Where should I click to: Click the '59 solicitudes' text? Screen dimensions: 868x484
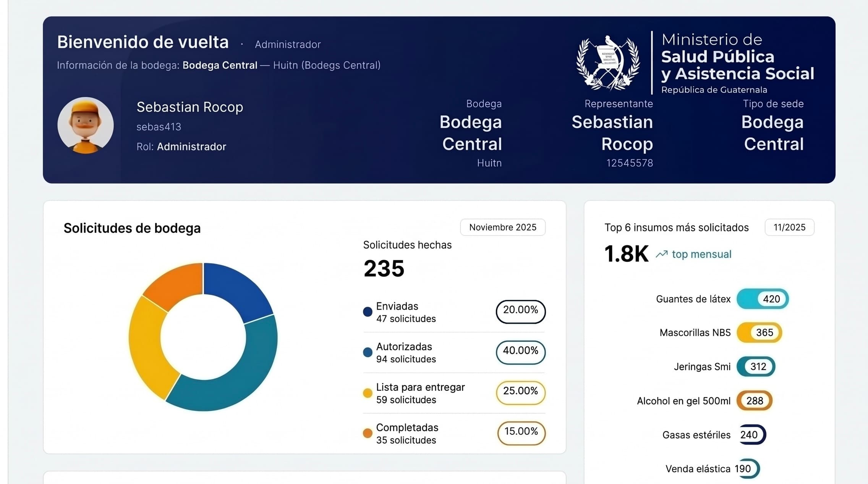point(406,400)
